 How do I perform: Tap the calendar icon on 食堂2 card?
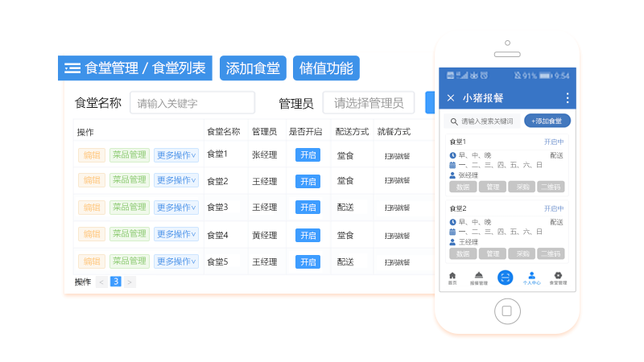click(x=452, y=232)
